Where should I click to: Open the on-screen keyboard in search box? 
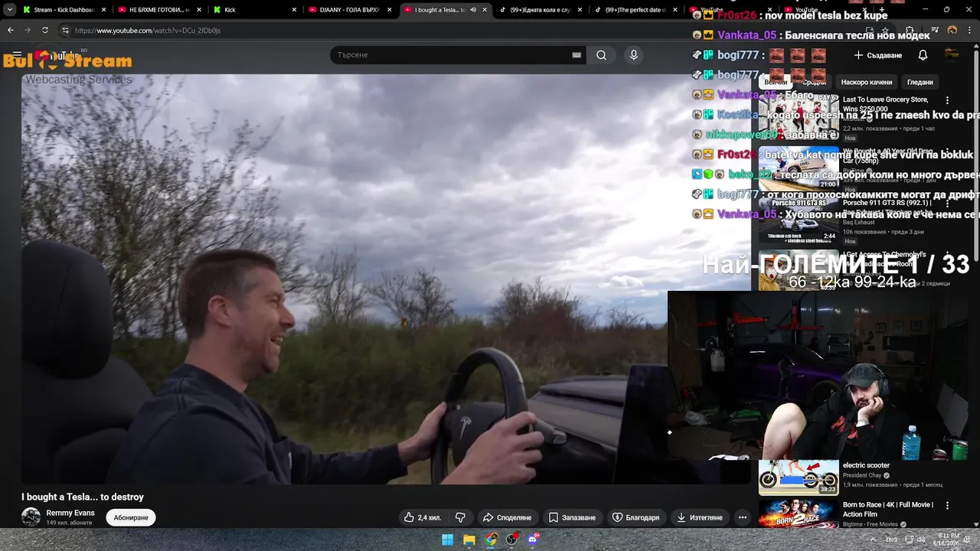click(x=577, y=55)
